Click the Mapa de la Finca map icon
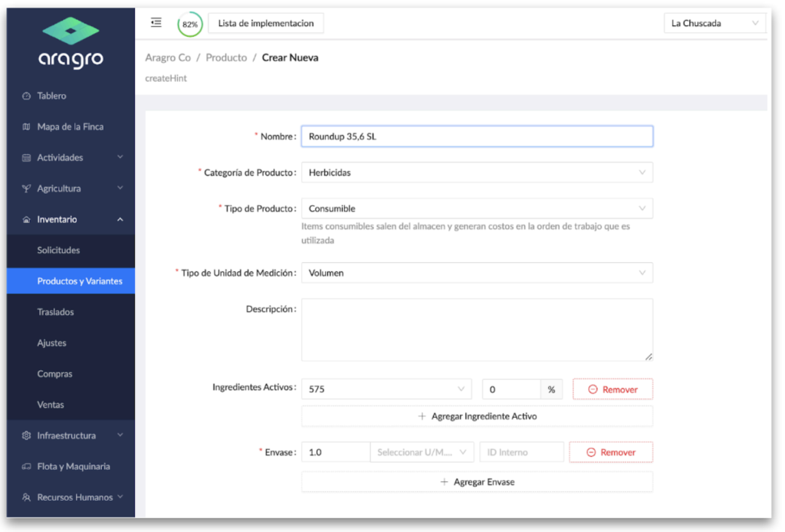Screen dimensions: 785x532 point(27,126)
